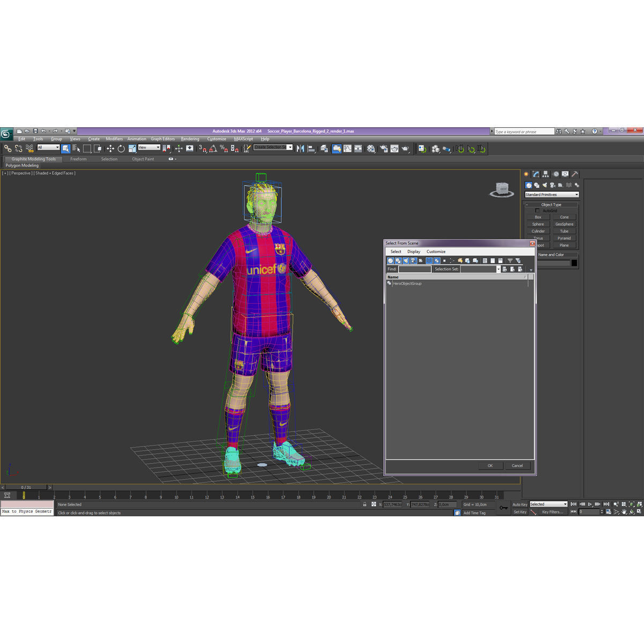Click the Mirror tool in main toolbar

point(300,148)
